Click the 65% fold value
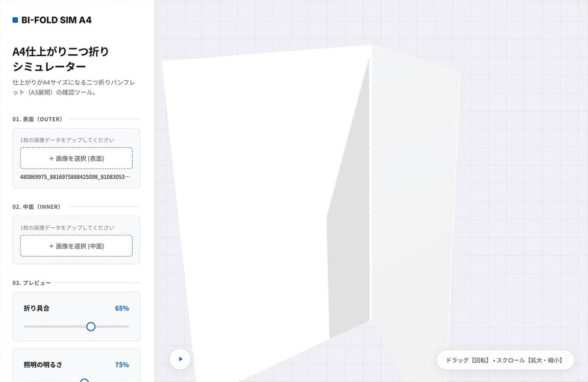588x382 pixels. click(x=122, y=309)
